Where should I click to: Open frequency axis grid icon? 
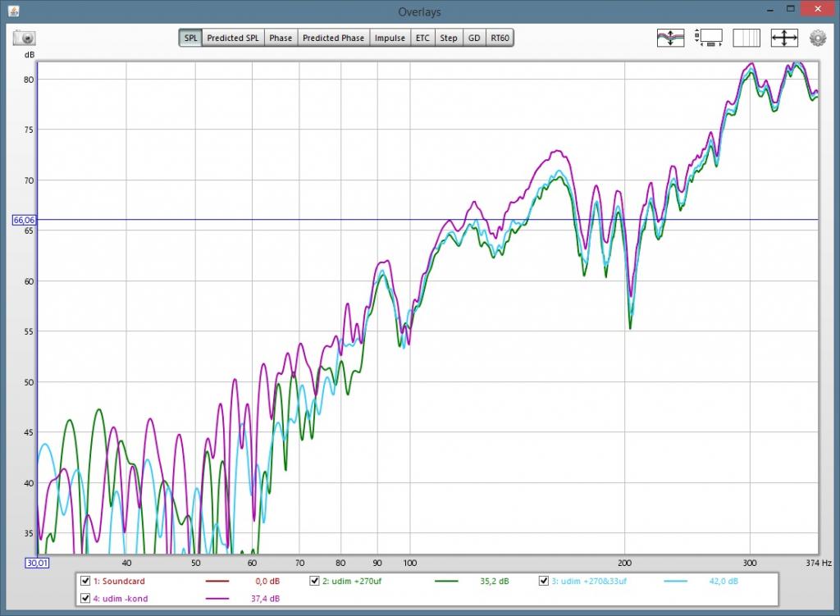[x=746, y=38]
